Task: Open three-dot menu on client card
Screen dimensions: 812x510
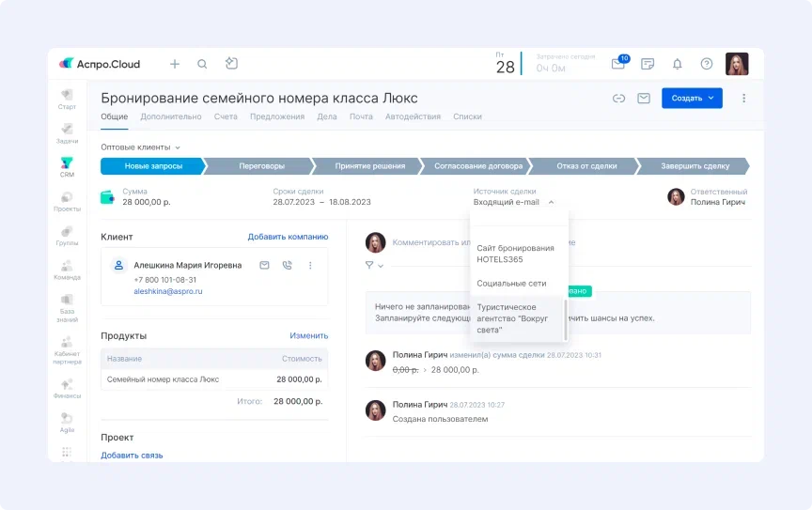Action: point(310,265)
